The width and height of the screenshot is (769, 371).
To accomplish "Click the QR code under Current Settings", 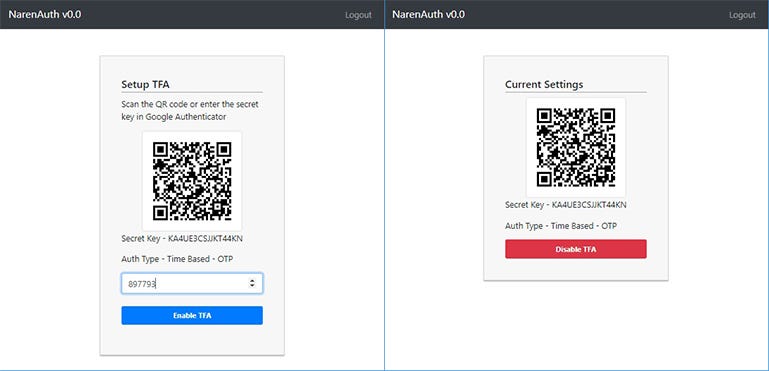I will click(576, 147).
